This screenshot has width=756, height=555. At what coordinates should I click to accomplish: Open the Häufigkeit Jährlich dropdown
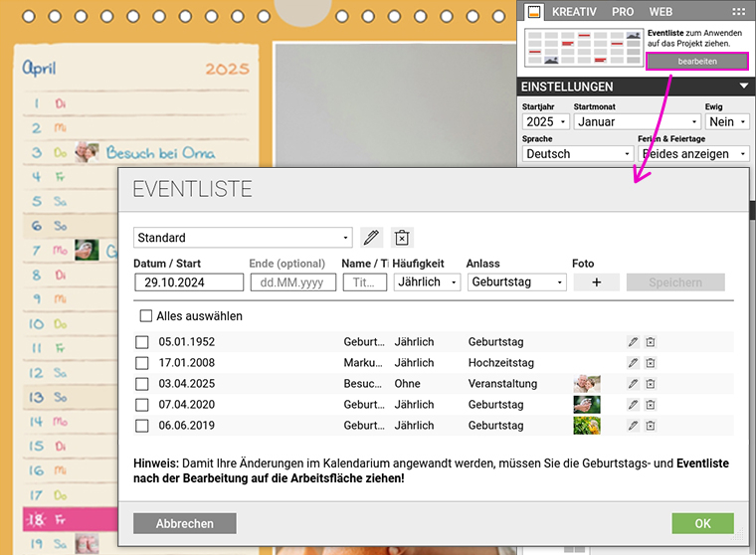[x=427, y=282]
